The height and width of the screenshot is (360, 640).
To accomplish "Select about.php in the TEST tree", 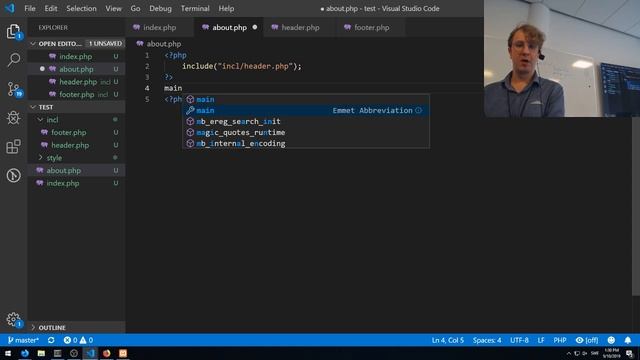I will pos(76,170).
